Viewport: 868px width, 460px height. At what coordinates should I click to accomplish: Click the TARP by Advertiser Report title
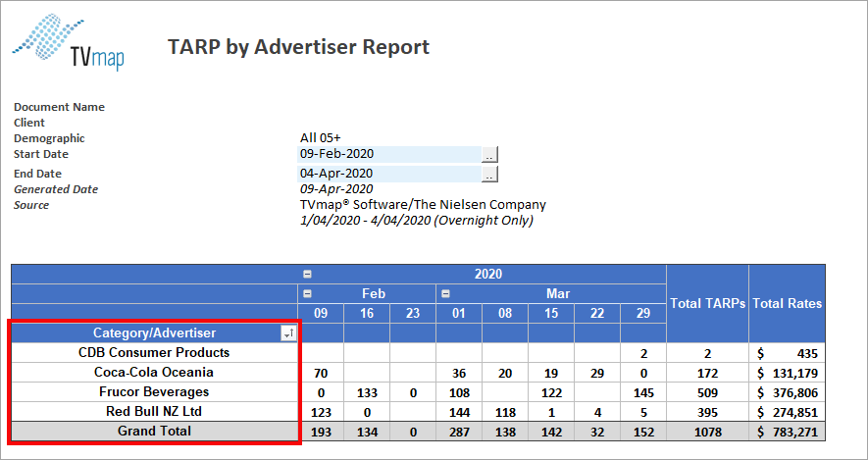coord(298,47)
